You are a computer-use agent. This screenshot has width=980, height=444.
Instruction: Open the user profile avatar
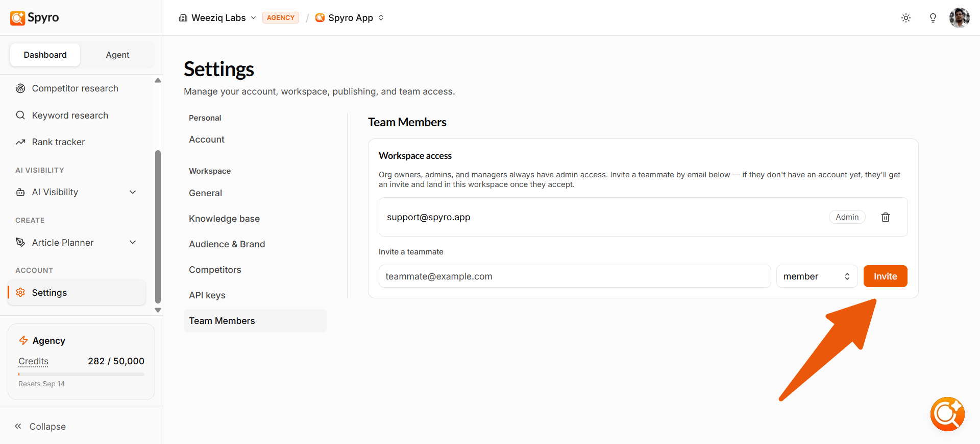pos(960,18)
